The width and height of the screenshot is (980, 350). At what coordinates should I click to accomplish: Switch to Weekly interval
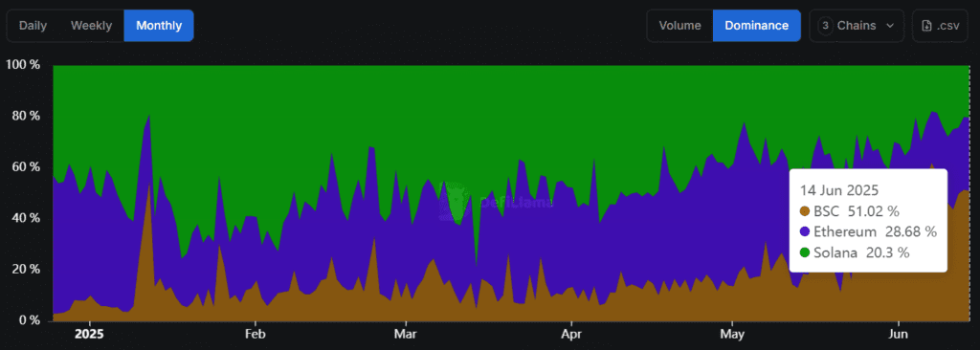[91, 26]
